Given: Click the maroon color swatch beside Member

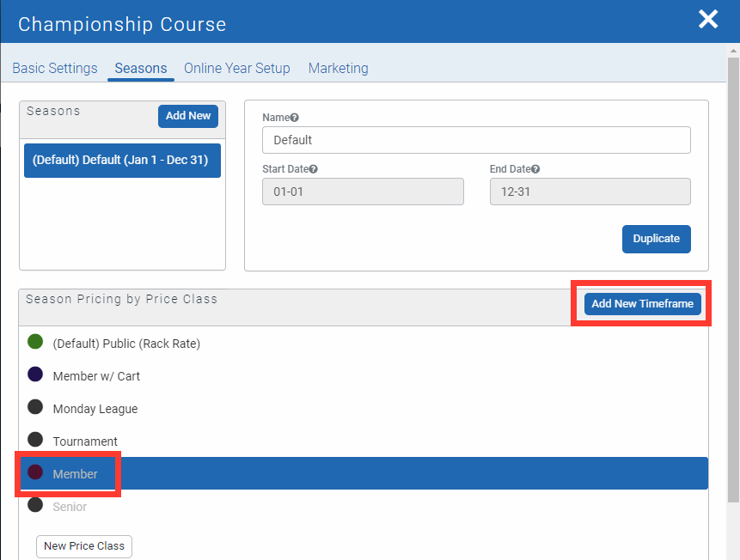Looking at the screenshot, I should (35, 473).
